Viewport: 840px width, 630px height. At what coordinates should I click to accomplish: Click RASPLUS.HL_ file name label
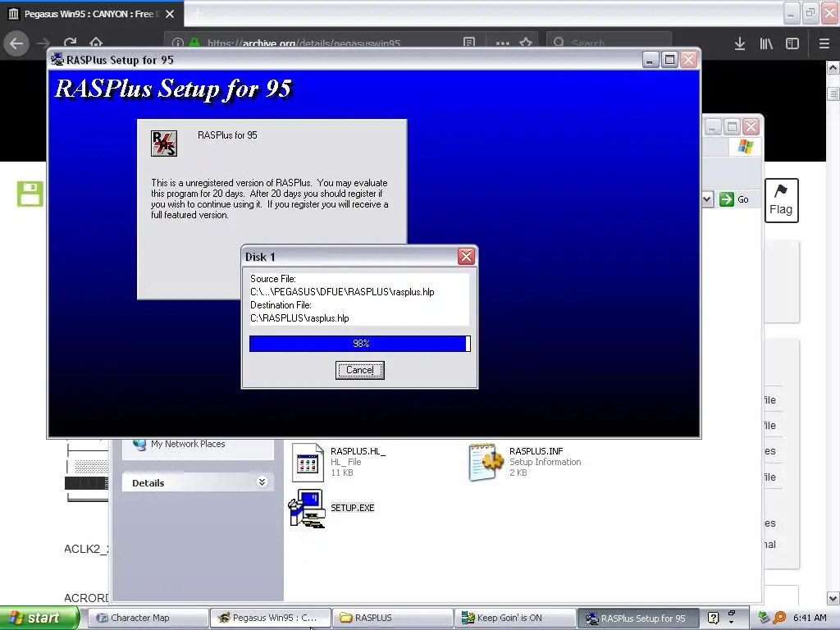tap(358, 451)
